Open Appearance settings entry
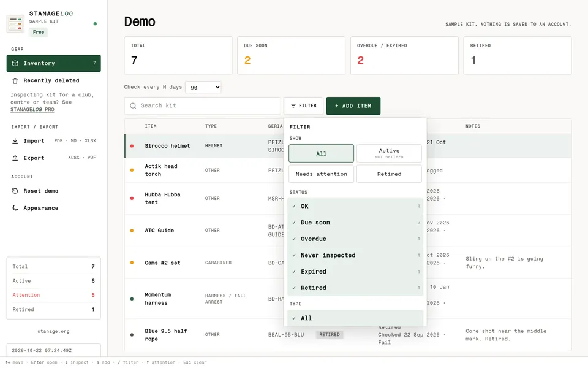 pos(54,208)
